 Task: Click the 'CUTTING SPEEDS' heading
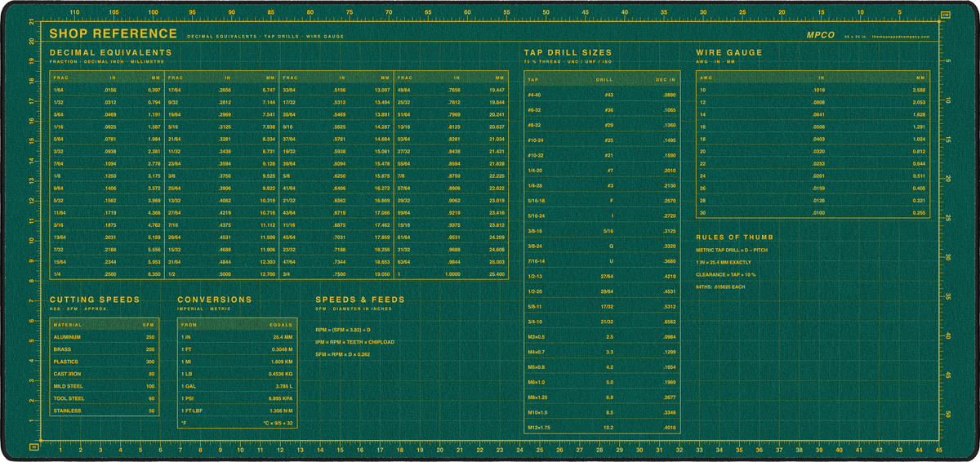click(95, 300)
